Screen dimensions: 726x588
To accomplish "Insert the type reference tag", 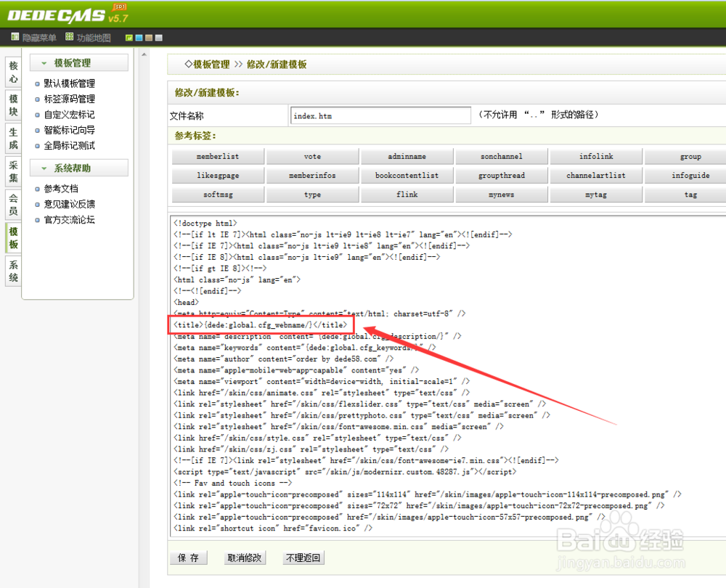I will [x=312, y=195].
